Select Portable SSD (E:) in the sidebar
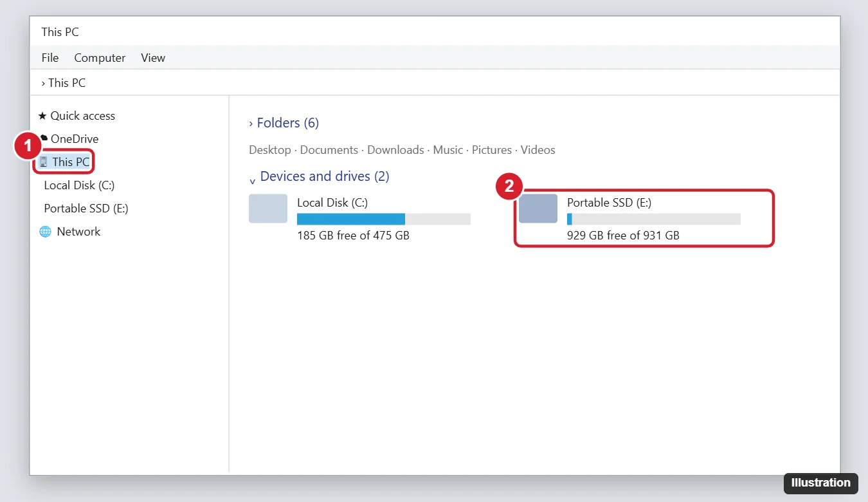Viewport: 868px width, 502px height. pos(86,209)
